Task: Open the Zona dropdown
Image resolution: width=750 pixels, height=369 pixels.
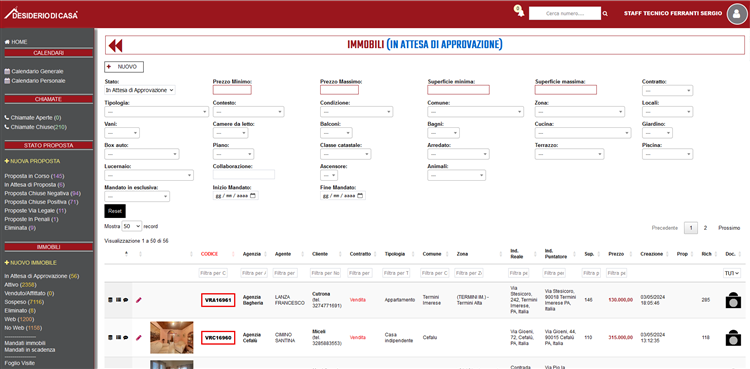Action: click(579, 112)
